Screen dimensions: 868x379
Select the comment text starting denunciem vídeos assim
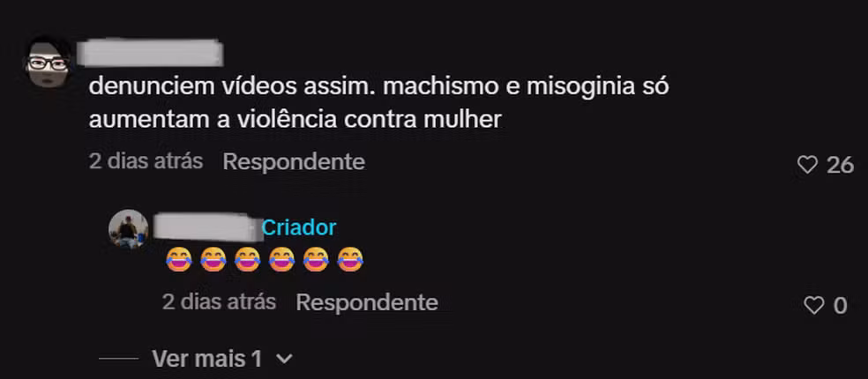click(x=378, y=103)
